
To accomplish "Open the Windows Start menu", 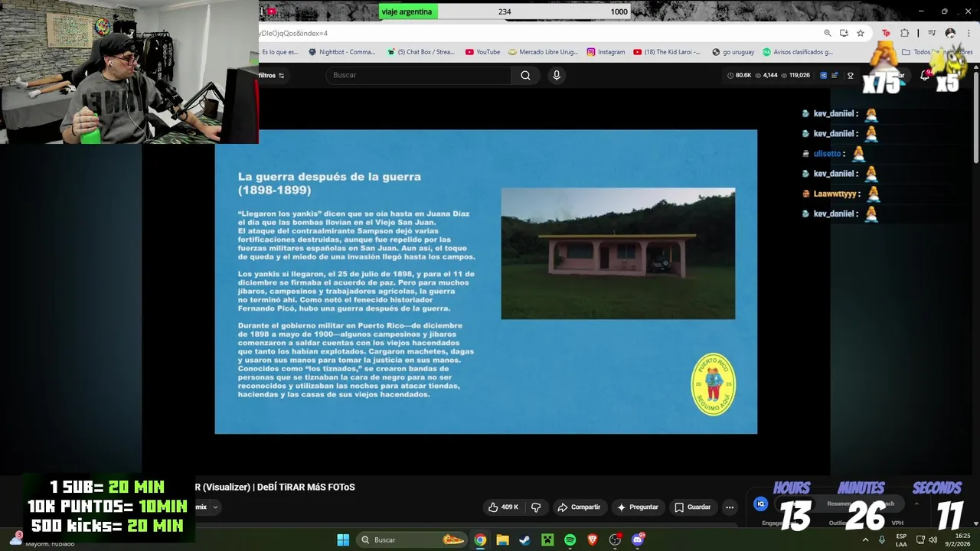I will click(343, 540).
